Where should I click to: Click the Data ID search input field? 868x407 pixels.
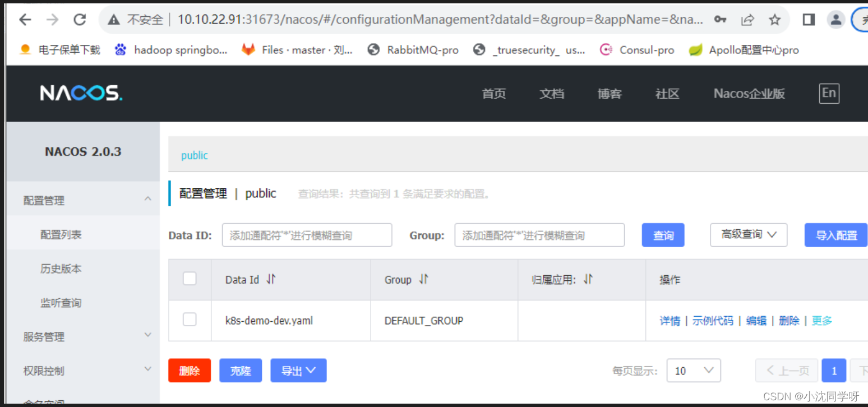click(307, 235)
